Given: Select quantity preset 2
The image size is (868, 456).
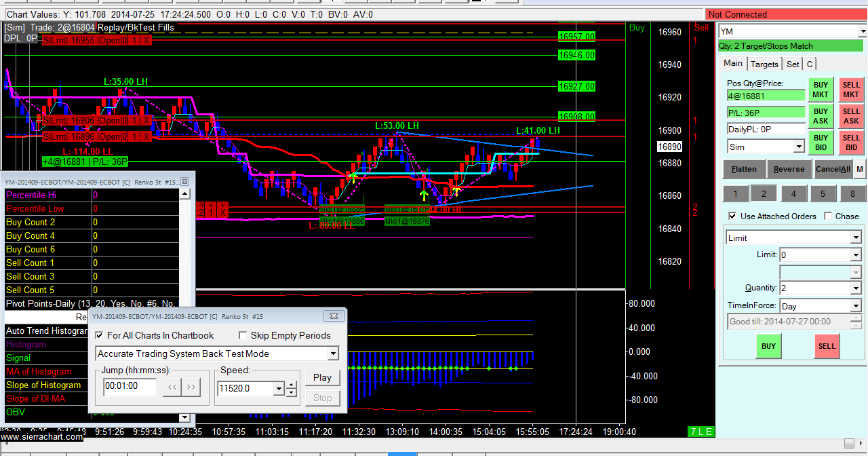Looking at the screenshot, I should click(x=764, y=193).
